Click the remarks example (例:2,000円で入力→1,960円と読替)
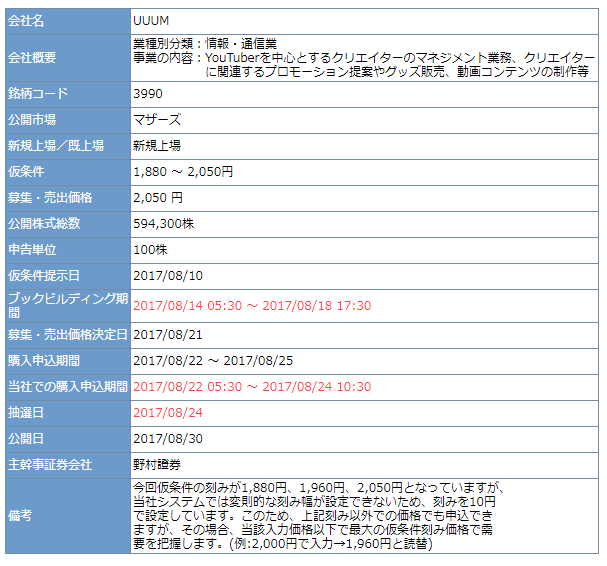This screenshot has height=566, width=607. [x=331, y=544]
